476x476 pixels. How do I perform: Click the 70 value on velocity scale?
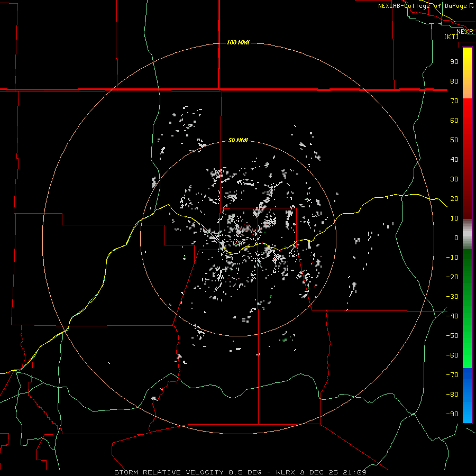[454, 101]
